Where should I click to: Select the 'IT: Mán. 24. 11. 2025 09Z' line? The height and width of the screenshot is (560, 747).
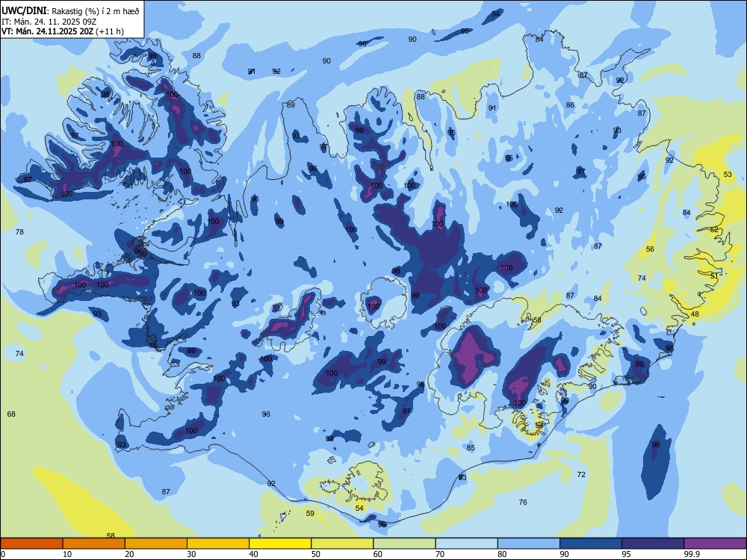(x=49, y=22)
